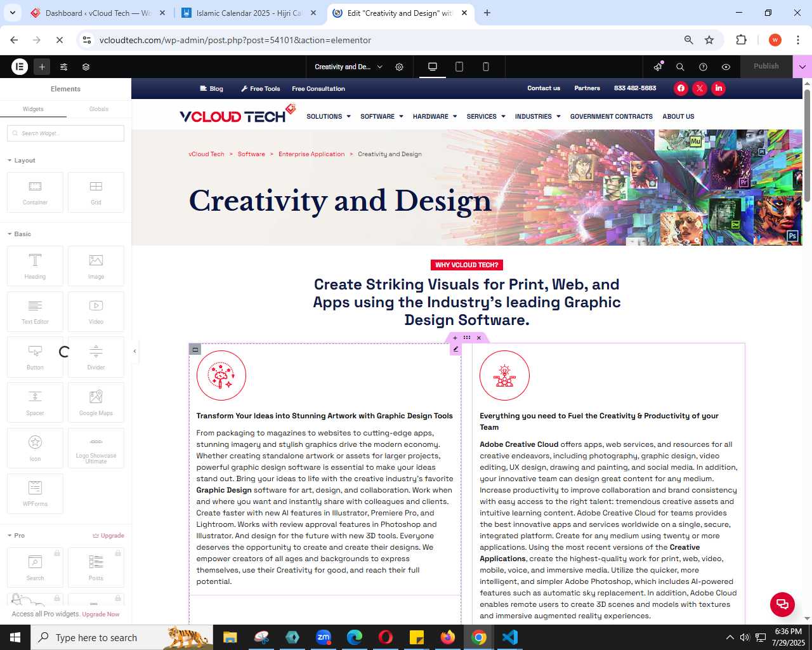Collapse the Elementor side panel

point(134,351)
